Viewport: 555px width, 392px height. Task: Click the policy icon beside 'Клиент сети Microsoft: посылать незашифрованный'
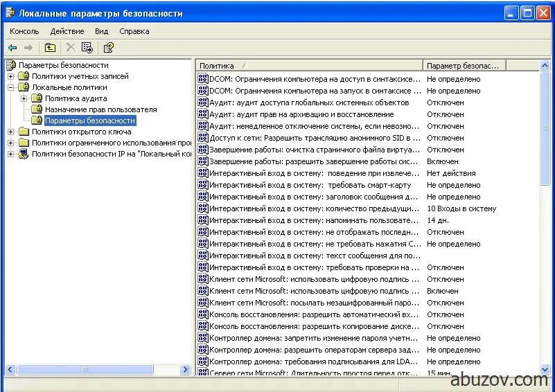point(203,302)
